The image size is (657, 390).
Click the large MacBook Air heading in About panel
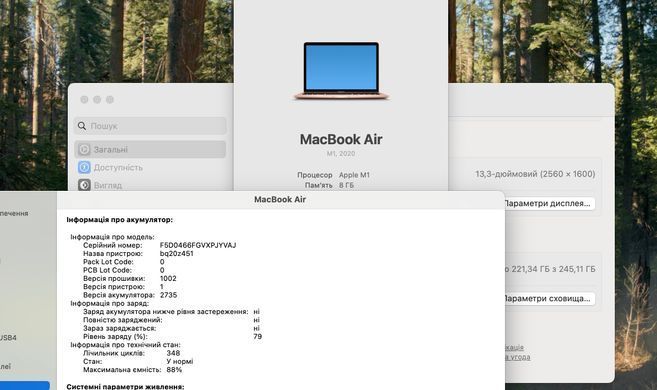tap(341, 139)
